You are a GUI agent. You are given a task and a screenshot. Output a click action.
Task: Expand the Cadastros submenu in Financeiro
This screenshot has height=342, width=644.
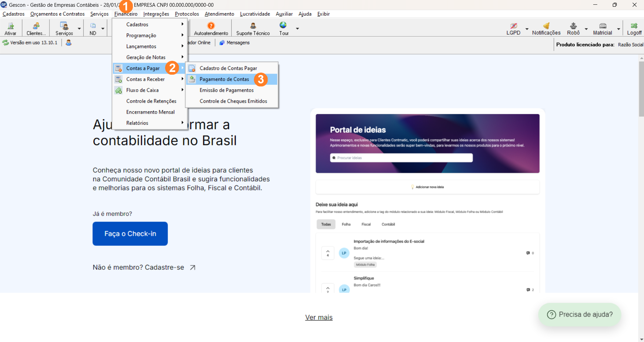[x=150, y=25]
